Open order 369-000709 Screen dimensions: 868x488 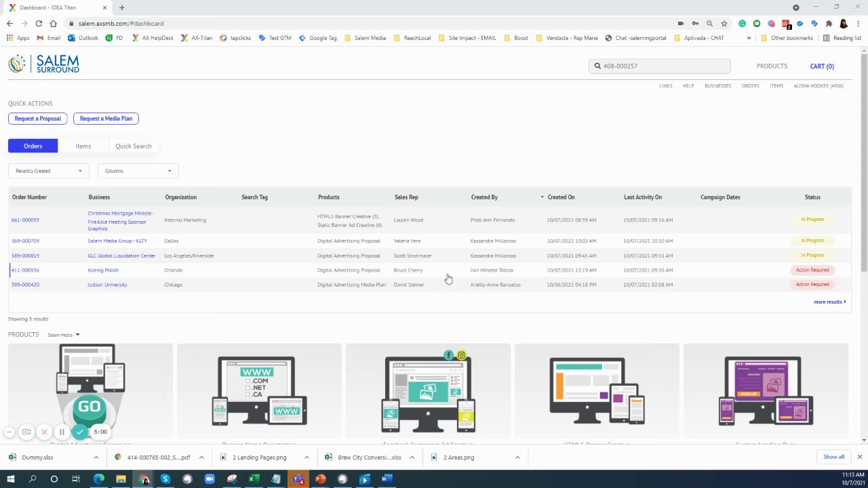25,241
